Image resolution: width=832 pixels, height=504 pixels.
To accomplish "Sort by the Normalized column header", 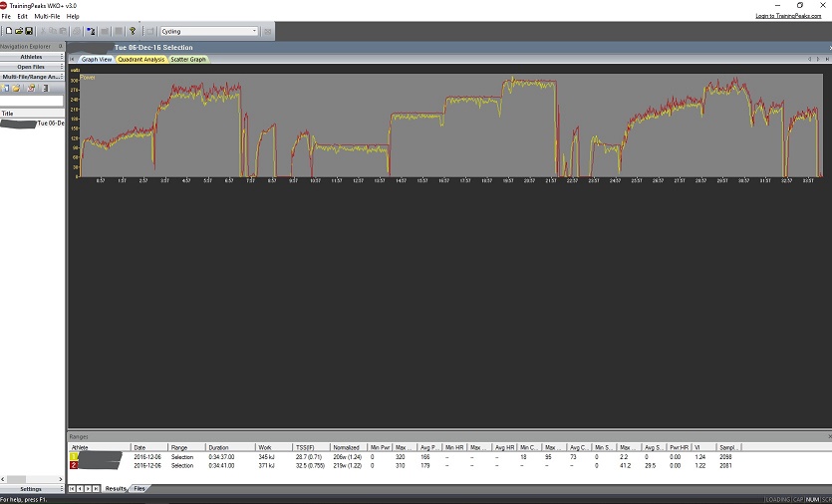I will pyautogui.click(x=349, y=448).
